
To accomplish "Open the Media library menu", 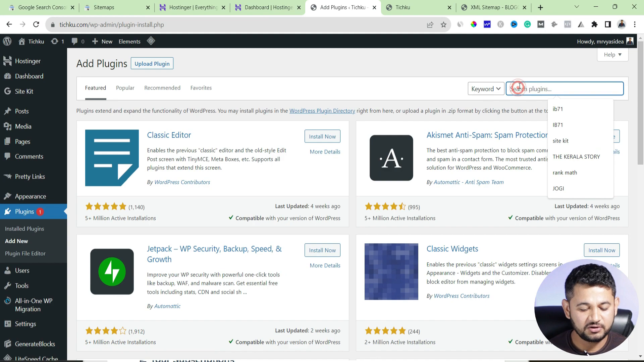I will click(34, 126).
